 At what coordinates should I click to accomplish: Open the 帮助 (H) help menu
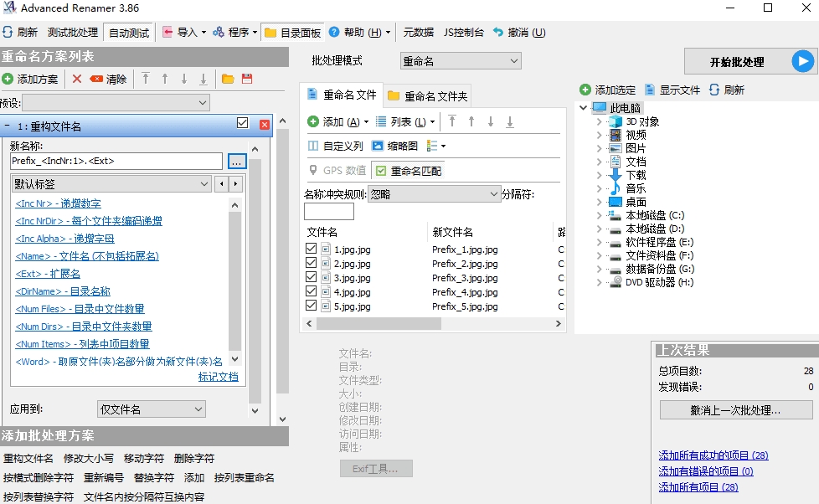360,33
